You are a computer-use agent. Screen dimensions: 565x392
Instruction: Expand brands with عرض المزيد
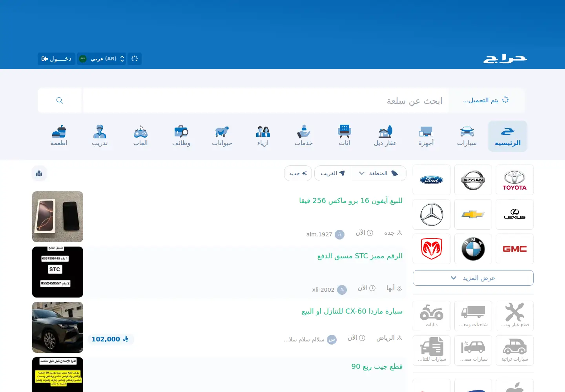(x=473, y=278)
